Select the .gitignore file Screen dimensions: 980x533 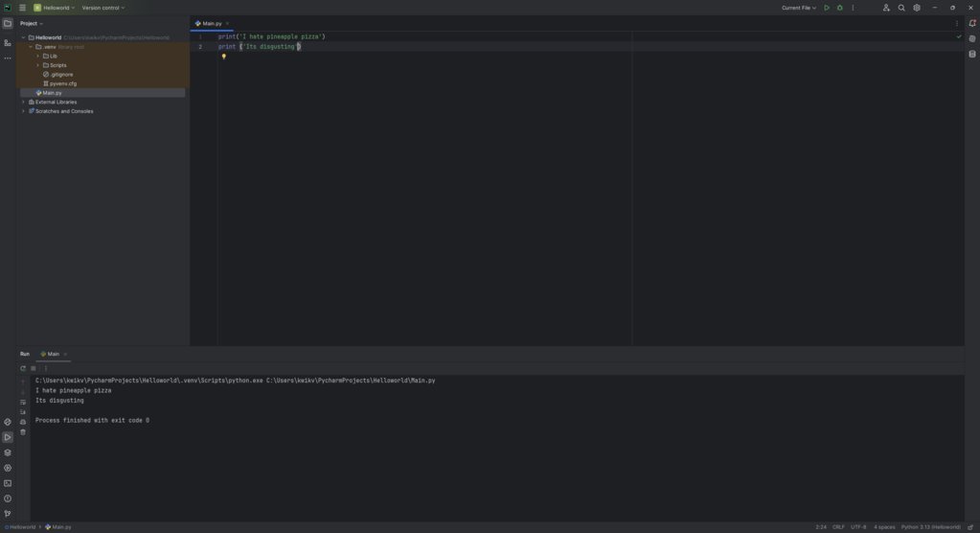click(57, 75)
